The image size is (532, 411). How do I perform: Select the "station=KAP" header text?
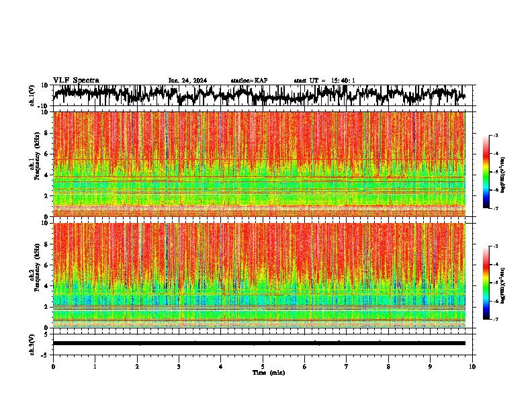[x=249, y=81]
